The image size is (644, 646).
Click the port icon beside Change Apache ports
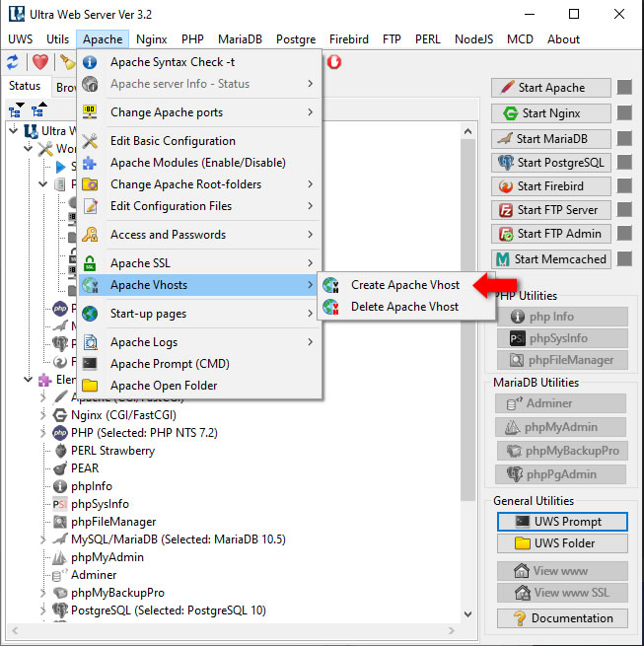click(x=90, y=112)
